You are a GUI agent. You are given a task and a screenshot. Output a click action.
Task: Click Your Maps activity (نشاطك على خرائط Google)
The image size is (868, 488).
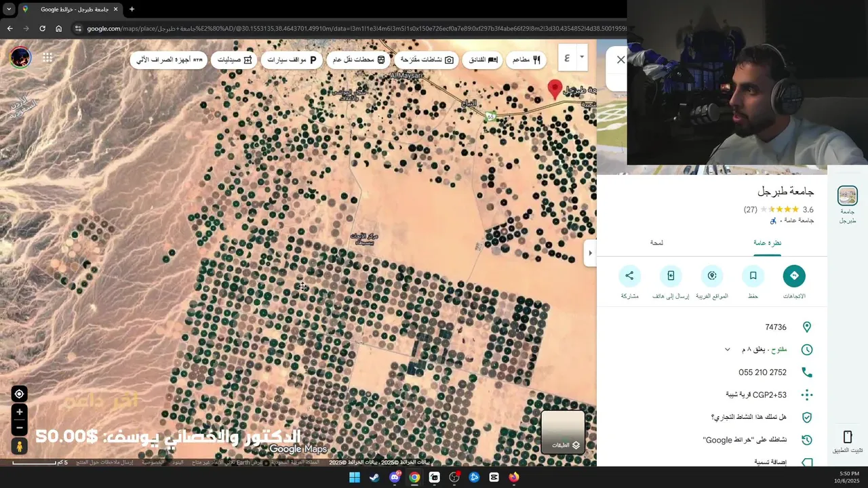click(745, 440)
